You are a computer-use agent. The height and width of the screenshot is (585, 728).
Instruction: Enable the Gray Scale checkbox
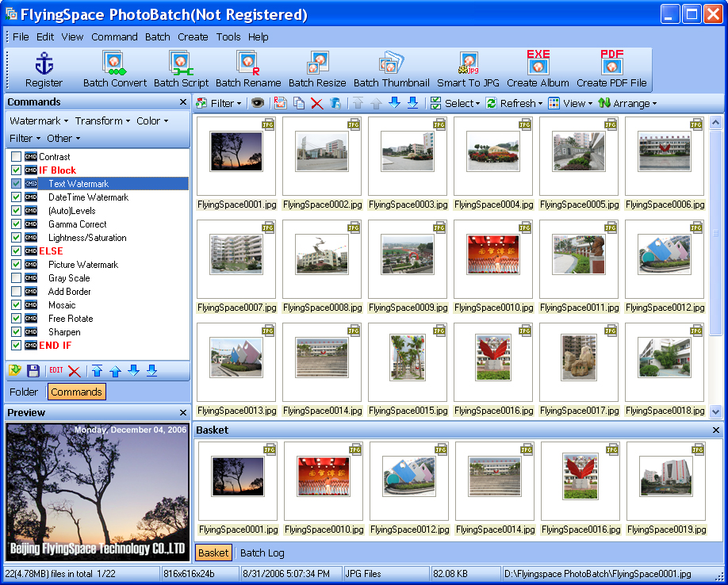click(16, 278)
